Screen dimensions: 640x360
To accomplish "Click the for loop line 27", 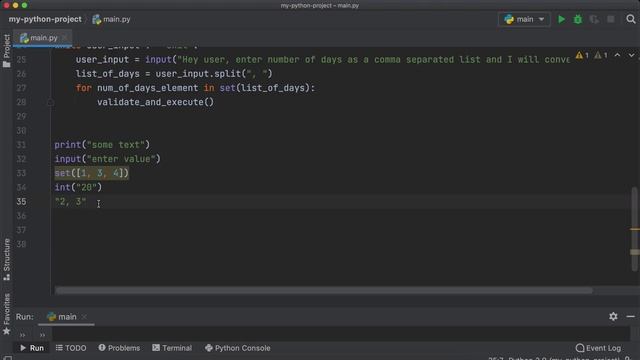I will pyautogui.click(x=195, y=88).
